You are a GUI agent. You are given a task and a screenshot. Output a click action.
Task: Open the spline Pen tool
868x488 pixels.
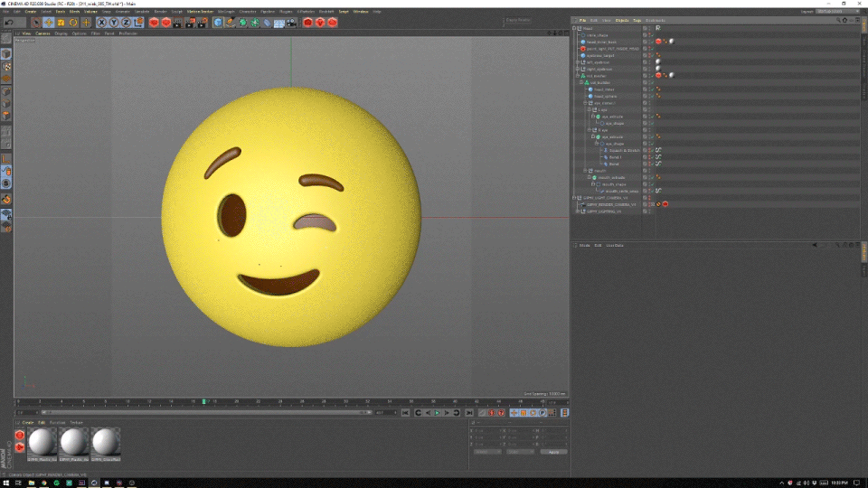click(231, 23)
